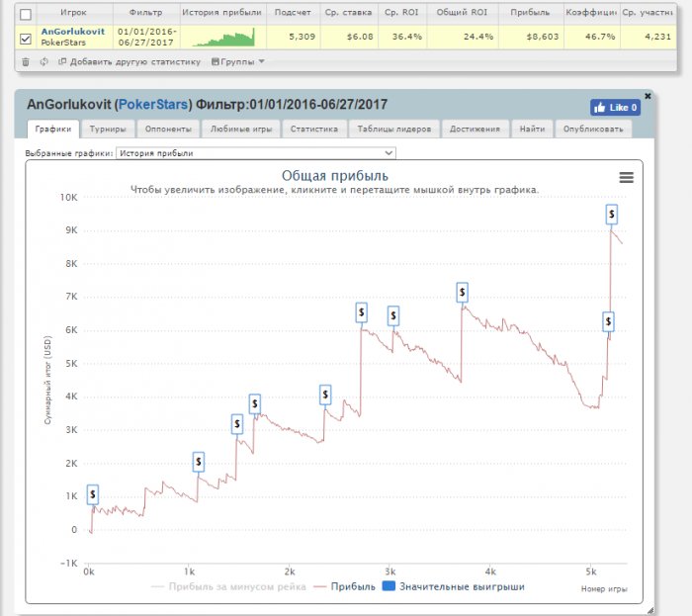Open the chart hamburger menu
Viewport: 692px width, 616px height.
(x=626, y=177)
